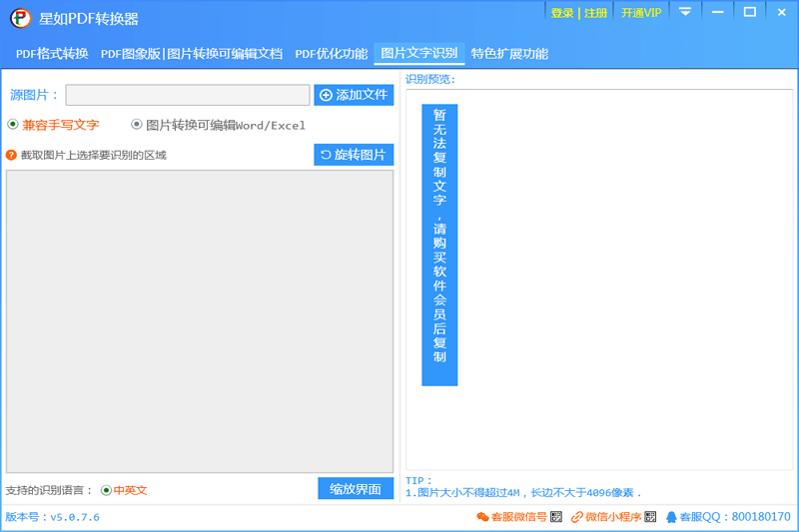Screen dimensions: 799x532
Task: Click inside the image preview crop area
Action: 200,321
